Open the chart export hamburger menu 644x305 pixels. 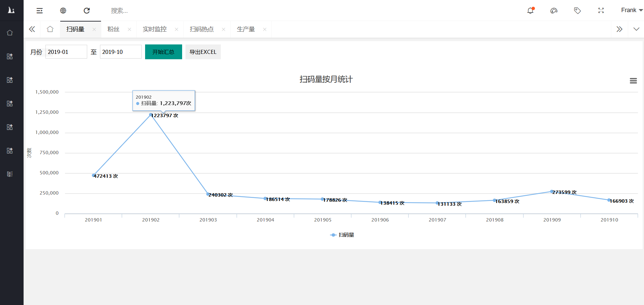pyautogui.click(x=633, y=81)
